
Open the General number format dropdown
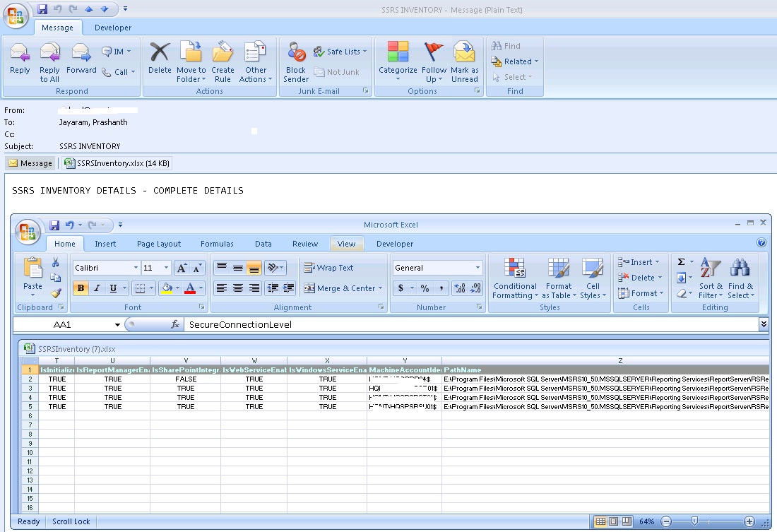[478, 268]
